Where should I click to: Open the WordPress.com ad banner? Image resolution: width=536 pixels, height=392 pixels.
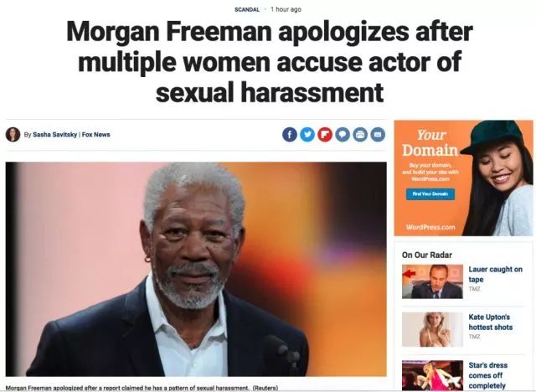(463, 178)
